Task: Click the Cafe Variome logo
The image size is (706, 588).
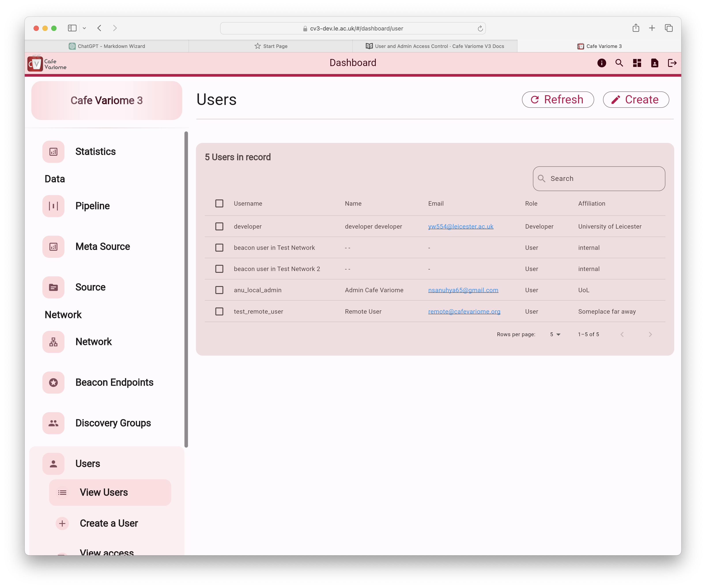Action: [47, 63]
